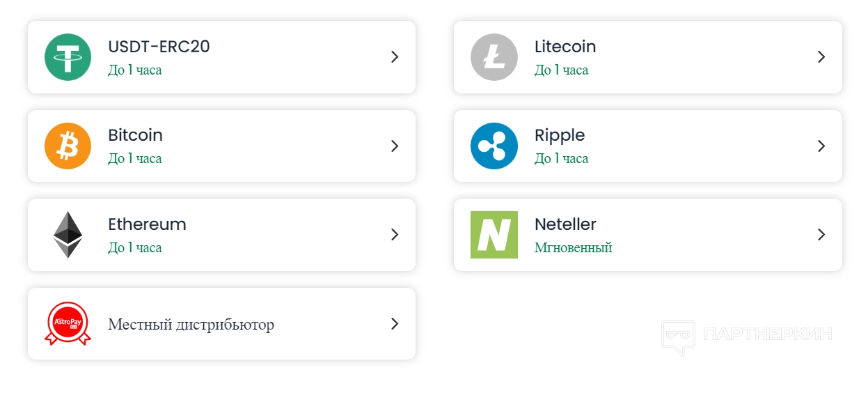This screenshot has width=868, height=393.
Task: Open the Местный дистрибьютор chevron arrow
Action: 395,324
